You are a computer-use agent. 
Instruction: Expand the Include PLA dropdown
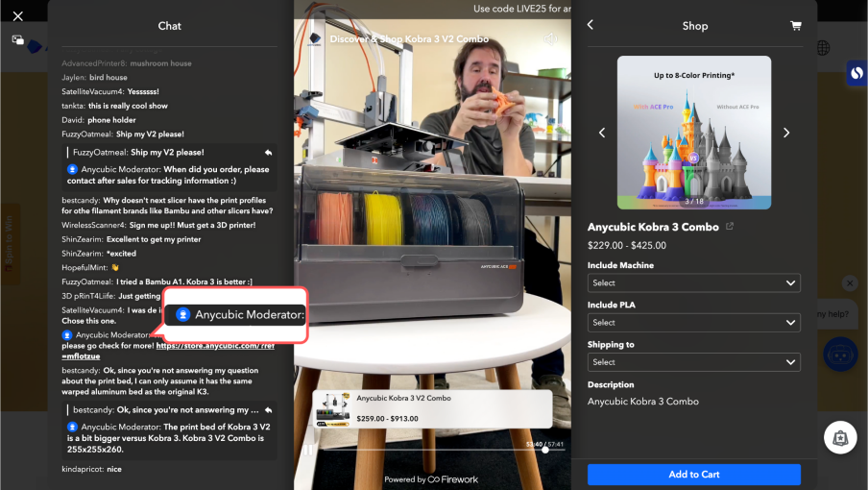click(x=693, y=322)
